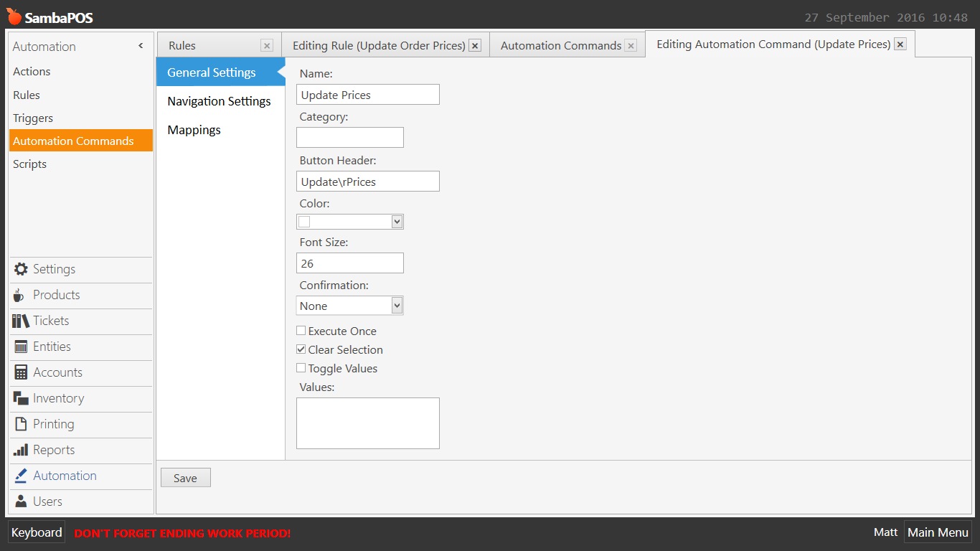This screenshot has height=551, width=980.
Task: Select the Entities barcode icon
Action: point(21,347)
